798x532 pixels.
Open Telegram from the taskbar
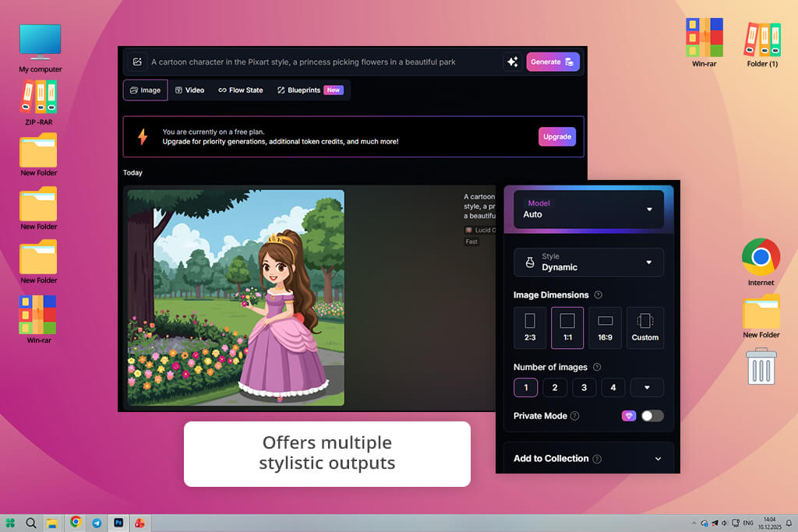[x=97, y=523]
